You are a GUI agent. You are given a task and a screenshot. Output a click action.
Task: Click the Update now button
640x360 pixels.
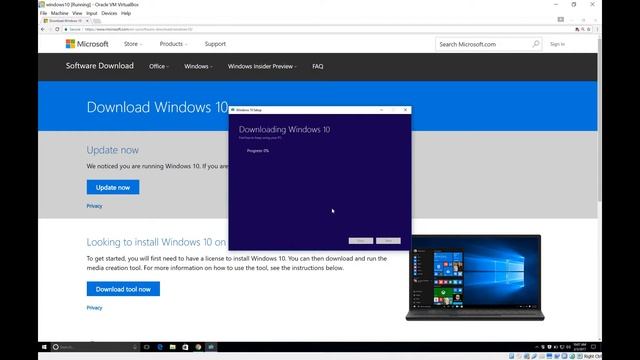click(x=113, y=187)
